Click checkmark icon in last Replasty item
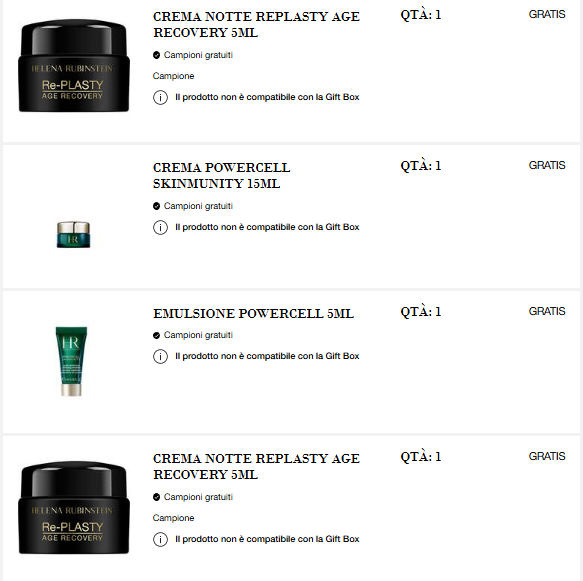 157,497
